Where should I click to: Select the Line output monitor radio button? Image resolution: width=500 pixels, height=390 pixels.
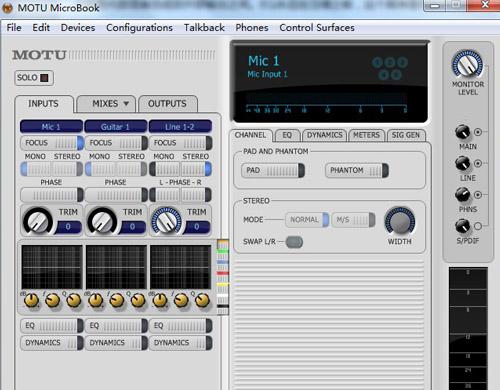coord(478,163)
